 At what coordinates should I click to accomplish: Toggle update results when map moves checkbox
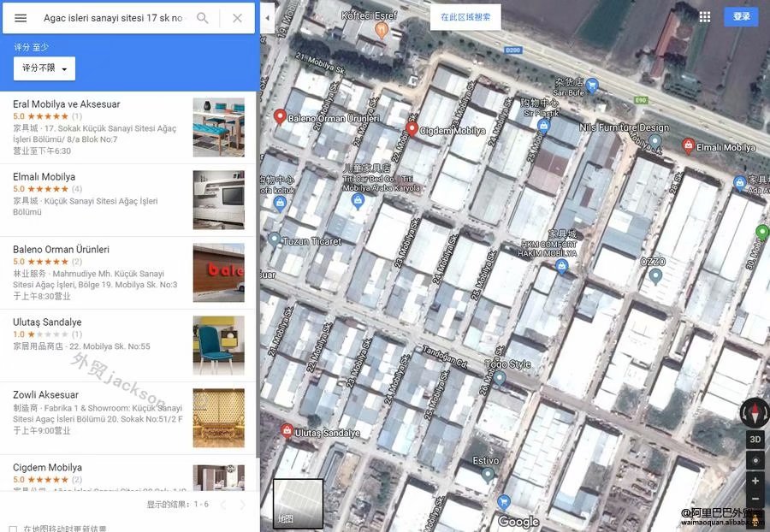coord(13,529)
